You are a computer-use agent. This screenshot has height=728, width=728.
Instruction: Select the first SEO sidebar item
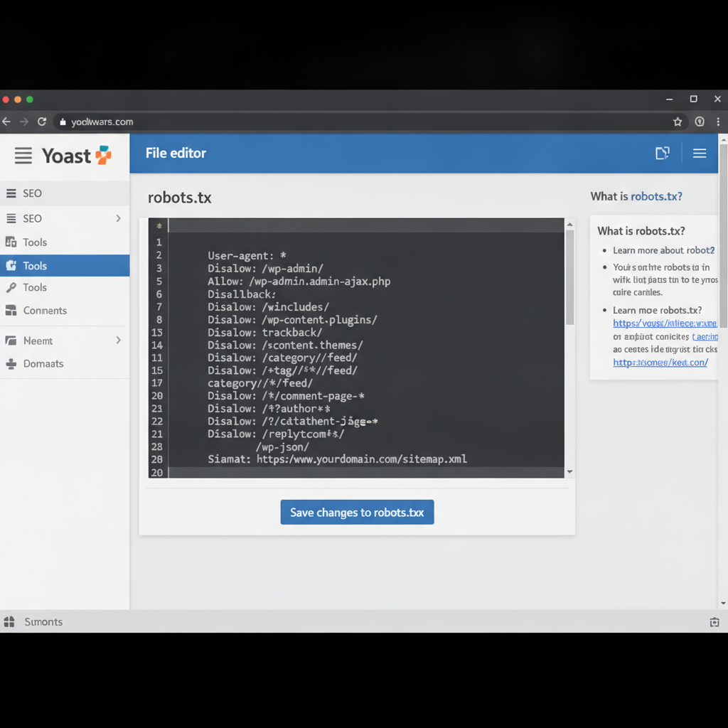click(x=65, y=193)
